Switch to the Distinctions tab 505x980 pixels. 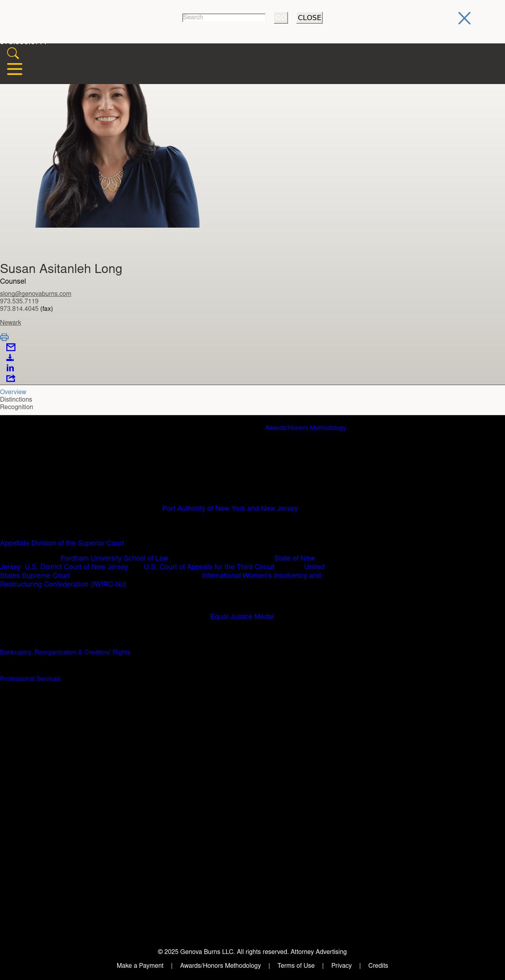pos(16,399)
